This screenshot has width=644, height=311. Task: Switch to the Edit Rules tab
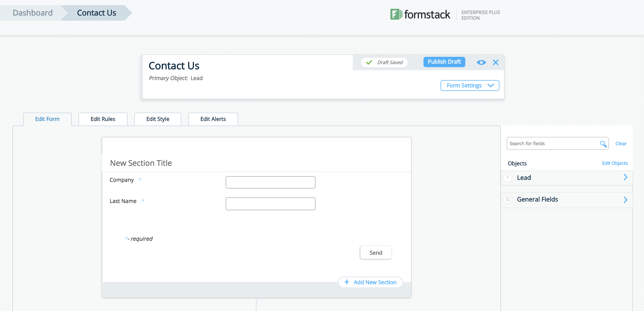(103, 119)
